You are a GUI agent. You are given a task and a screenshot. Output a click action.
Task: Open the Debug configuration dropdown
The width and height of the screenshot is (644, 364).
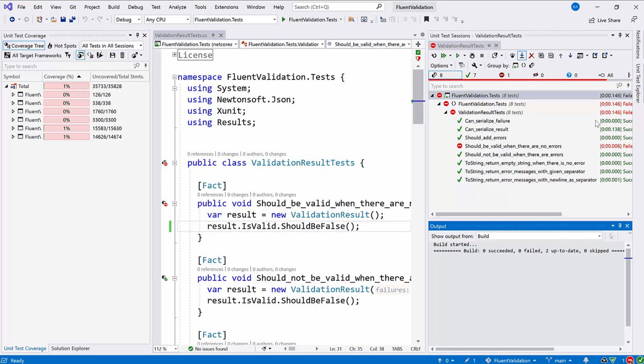[128, 20]
